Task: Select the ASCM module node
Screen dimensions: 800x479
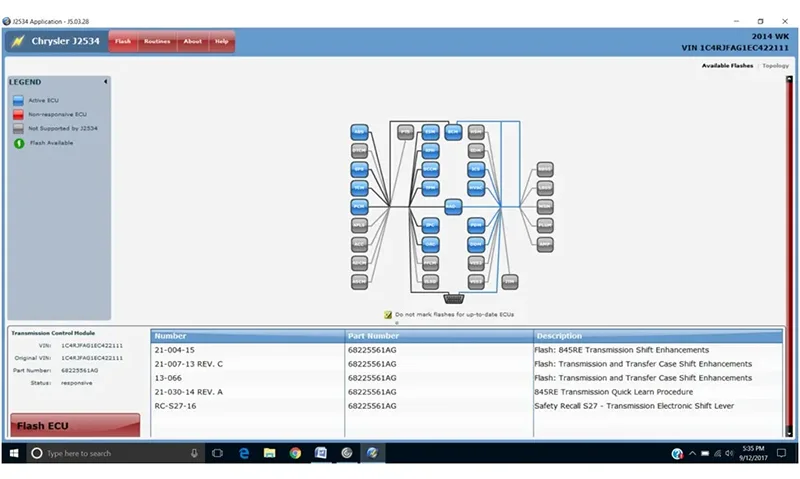Action: pyautogui.click(x=359, y=282)
